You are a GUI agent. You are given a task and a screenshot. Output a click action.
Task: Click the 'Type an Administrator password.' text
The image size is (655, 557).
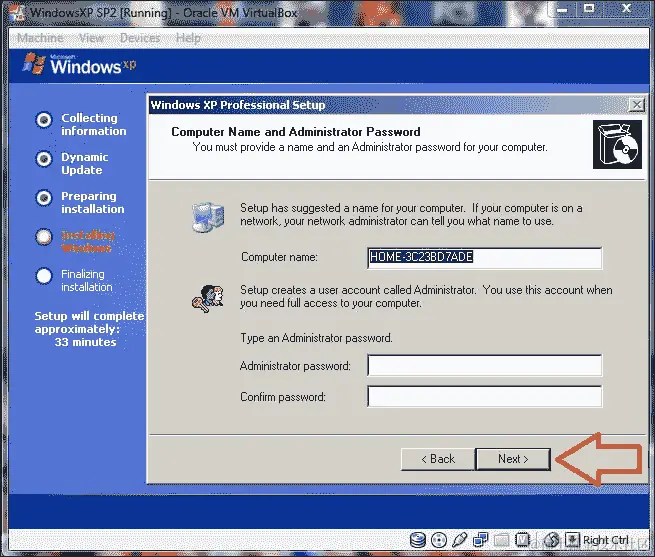tap(316, 338)
